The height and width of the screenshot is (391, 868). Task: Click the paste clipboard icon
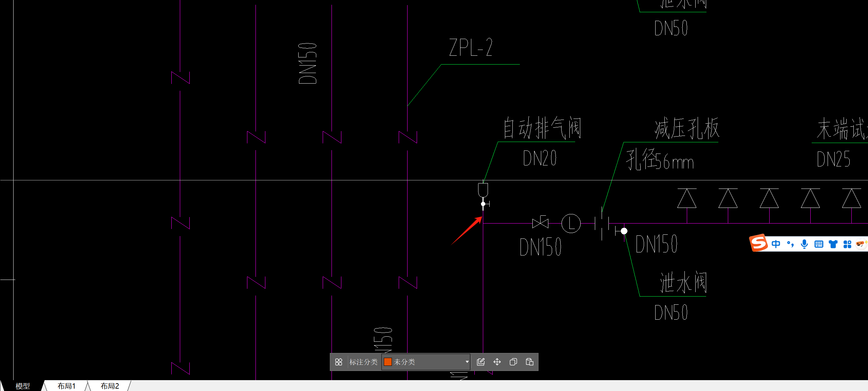(530, 362)
